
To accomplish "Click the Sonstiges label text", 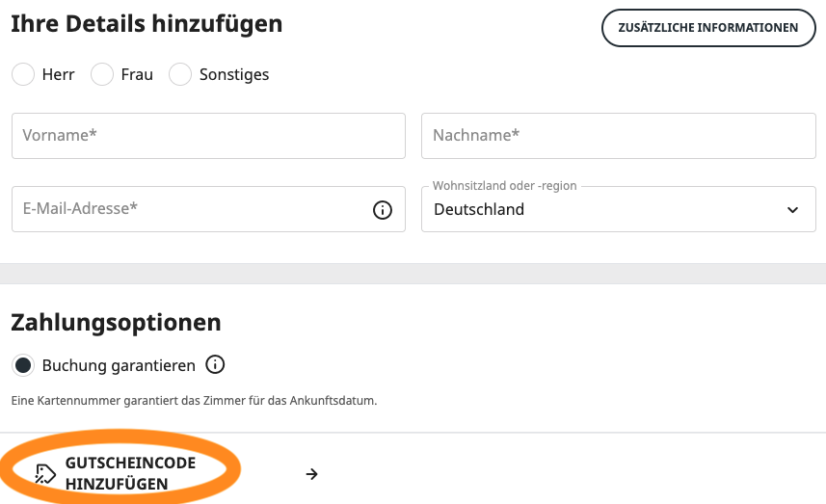I will point(234,74).
